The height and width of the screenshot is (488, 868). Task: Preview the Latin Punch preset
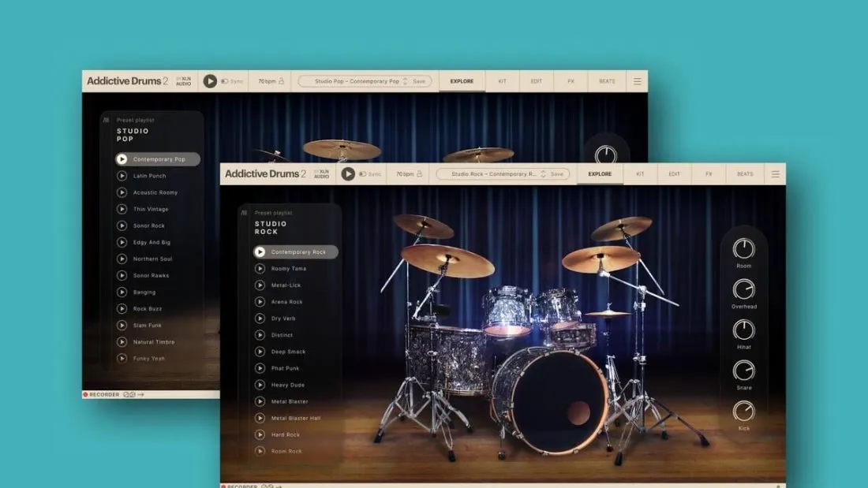[x=122, y=176]
